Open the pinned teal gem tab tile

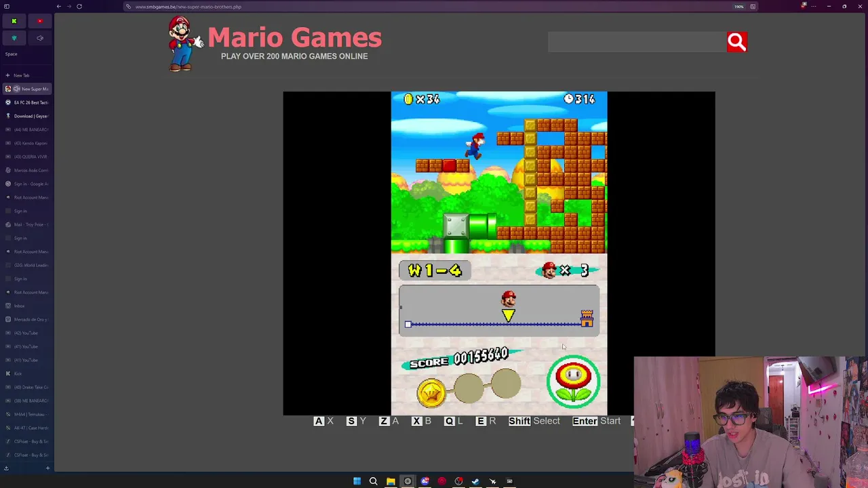click(14, 38)
